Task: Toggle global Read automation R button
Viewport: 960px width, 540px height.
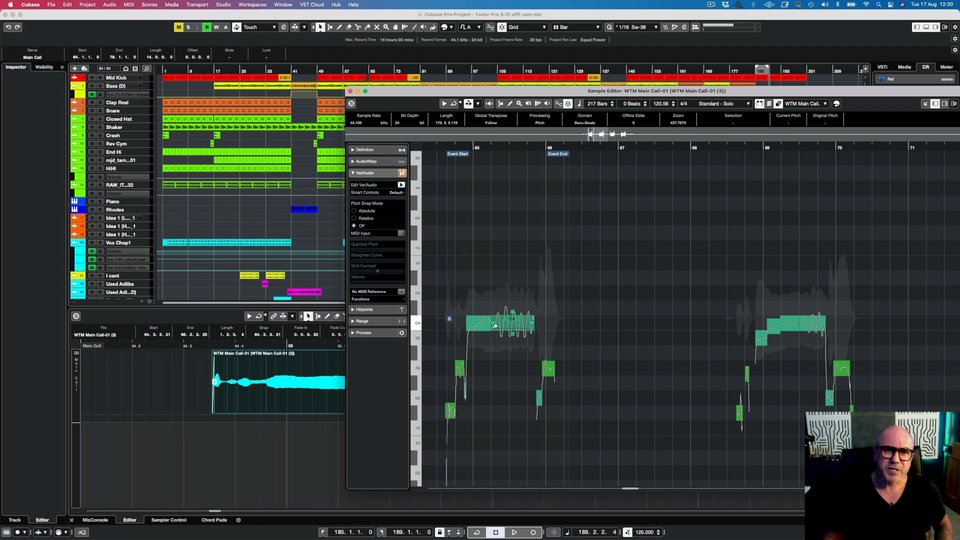Action: click(206, 27)
